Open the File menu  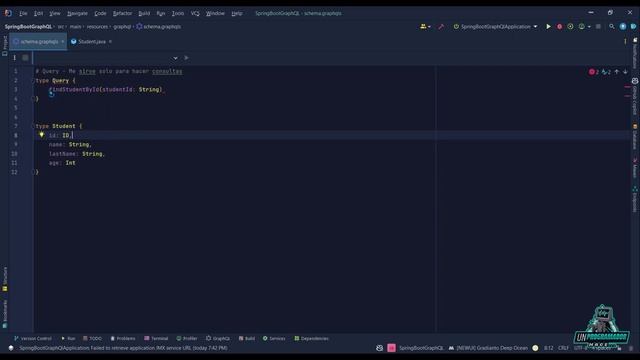point(23,13)
